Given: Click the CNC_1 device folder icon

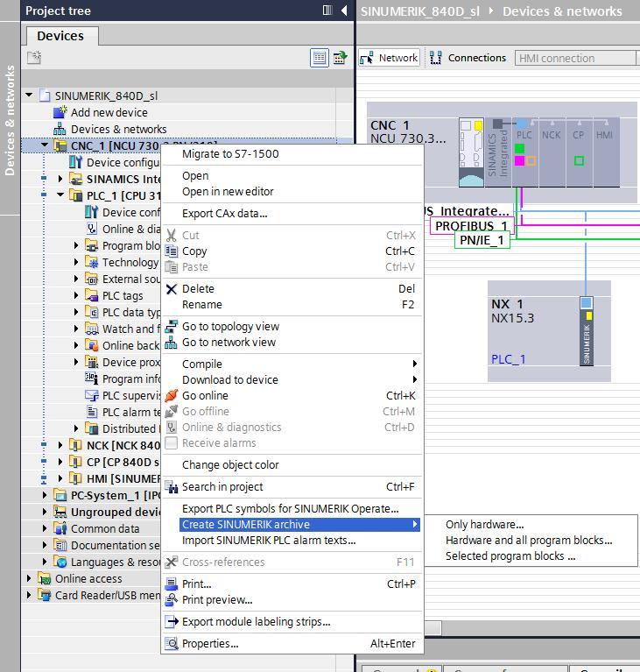Looking at the screenshot, I should [60, 145].
